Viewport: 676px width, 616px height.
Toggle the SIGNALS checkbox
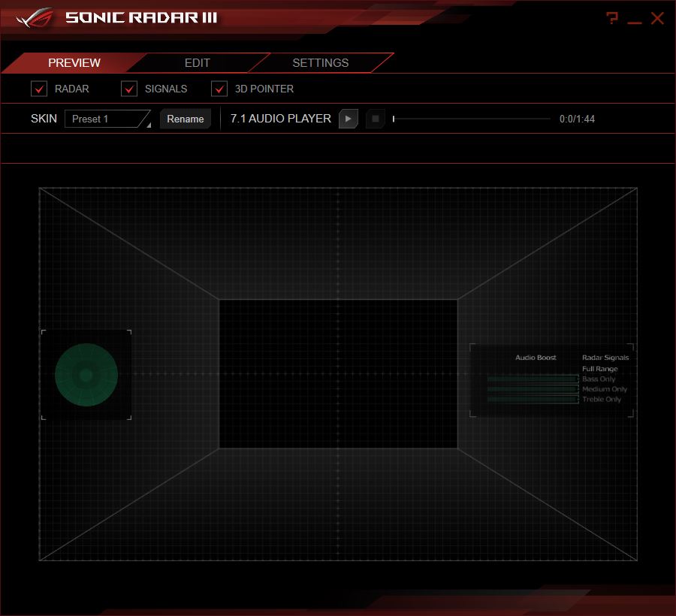pyautogui.click(x=129, y=89)
